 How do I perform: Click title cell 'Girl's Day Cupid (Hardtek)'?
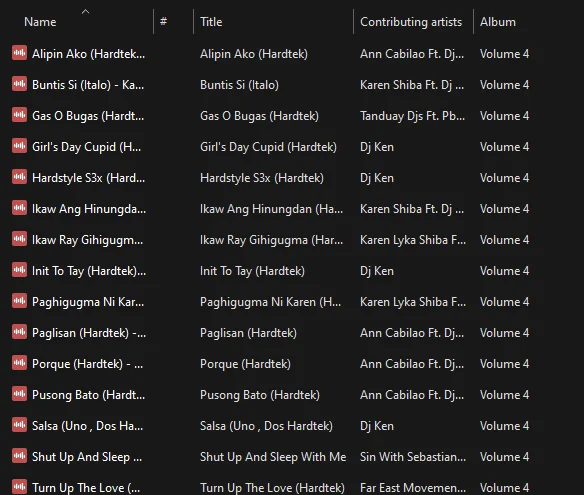point(268,147)
